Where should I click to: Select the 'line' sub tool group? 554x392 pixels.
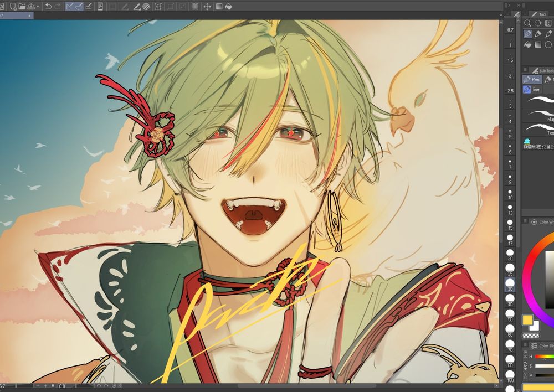tap(532, 90)
